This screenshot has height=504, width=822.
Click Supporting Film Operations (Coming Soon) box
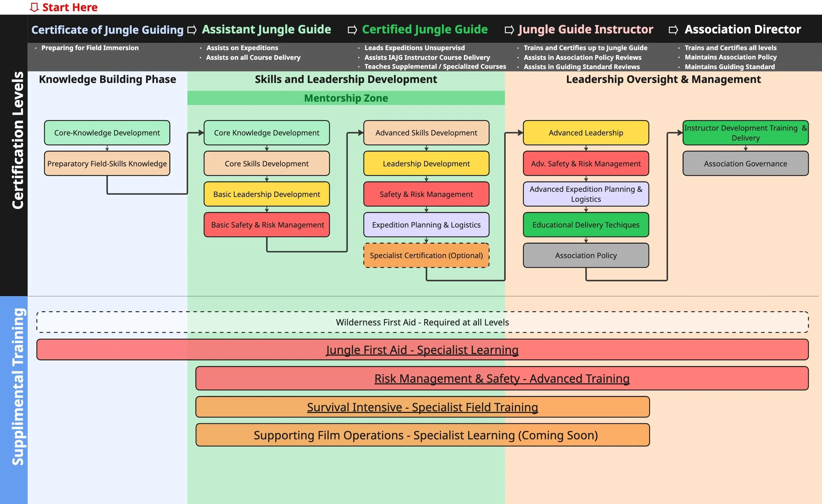(x=422, y=435)
